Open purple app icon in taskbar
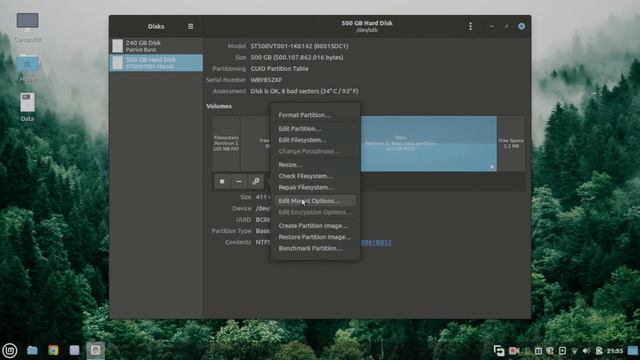The width and height of the screenshot is (640, 360). tap(74, 350)
